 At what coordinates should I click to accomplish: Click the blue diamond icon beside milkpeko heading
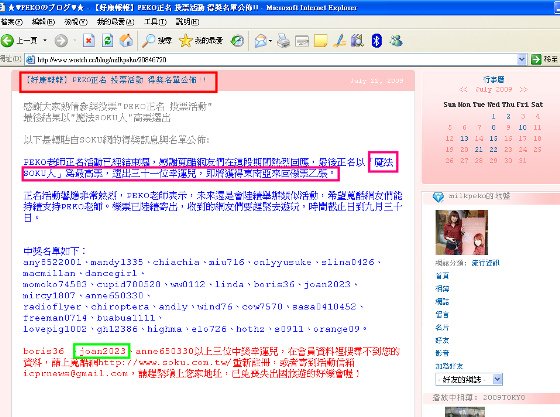(438, 197)
